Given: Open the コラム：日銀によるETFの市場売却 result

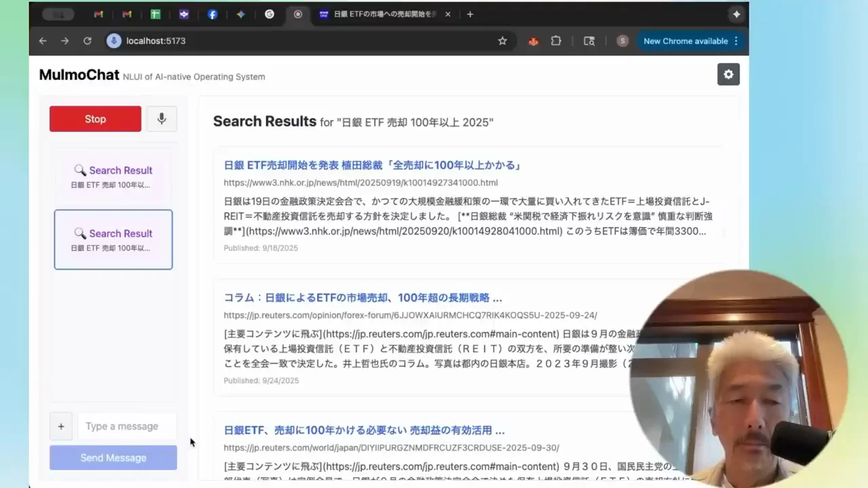Looking at the screenshot, I should point(363,298).
